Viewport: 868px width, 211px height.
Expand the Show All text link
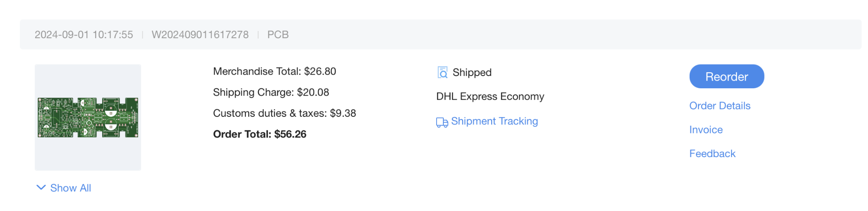click(71, 188)
